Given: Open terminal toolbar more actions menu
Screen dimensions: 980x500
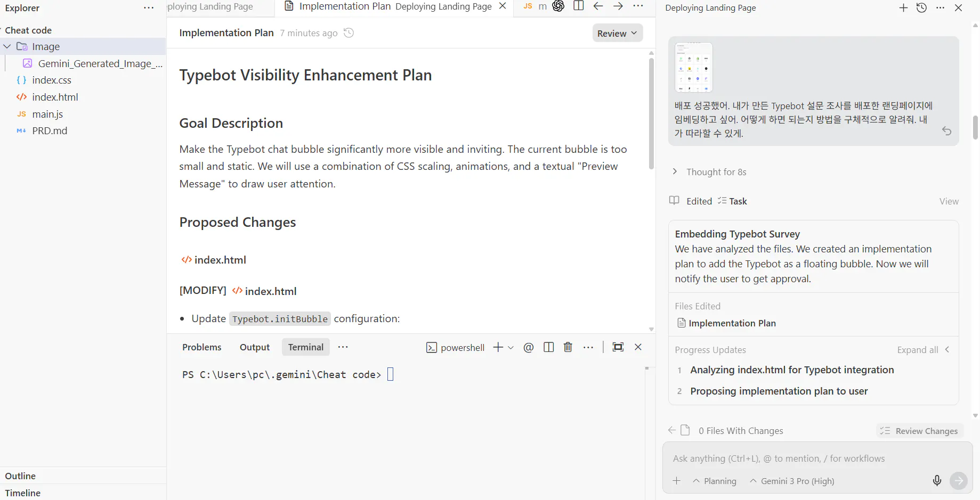Looking at the screenshot, I should point(588,347).
